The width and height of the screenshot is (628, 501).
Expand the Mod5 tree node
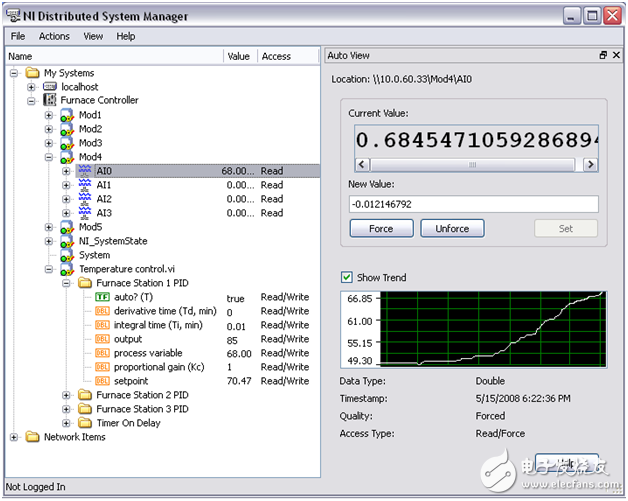pyautogui.click(x=49, y=227)
